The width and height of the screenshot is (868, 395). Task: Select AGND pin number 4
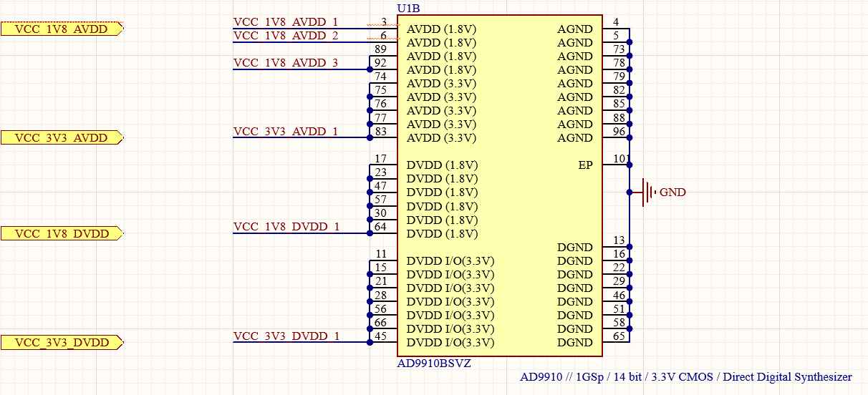[x=616, y=22]
